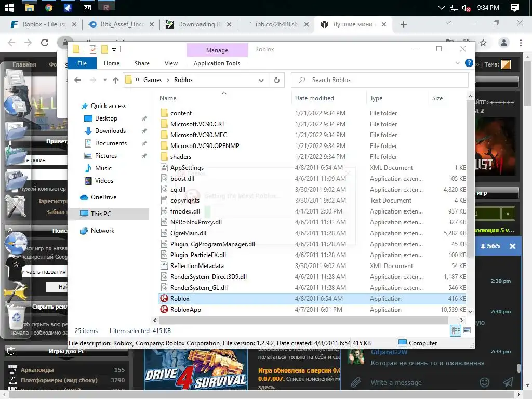Click the Арканоиды category link in browser
The width and height of the screenshot is (532, 399).
tap(37, 370)
